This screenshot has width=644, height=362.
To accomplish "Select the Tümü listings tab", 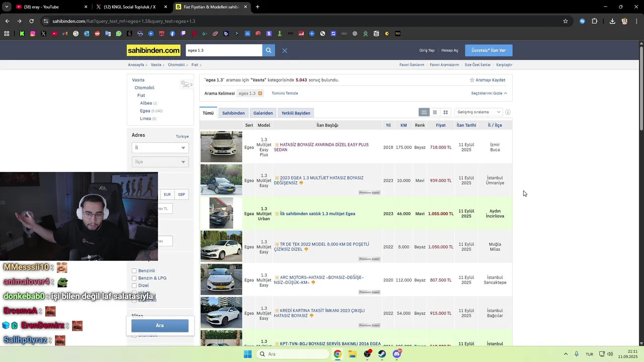I will tap(208, 113).
